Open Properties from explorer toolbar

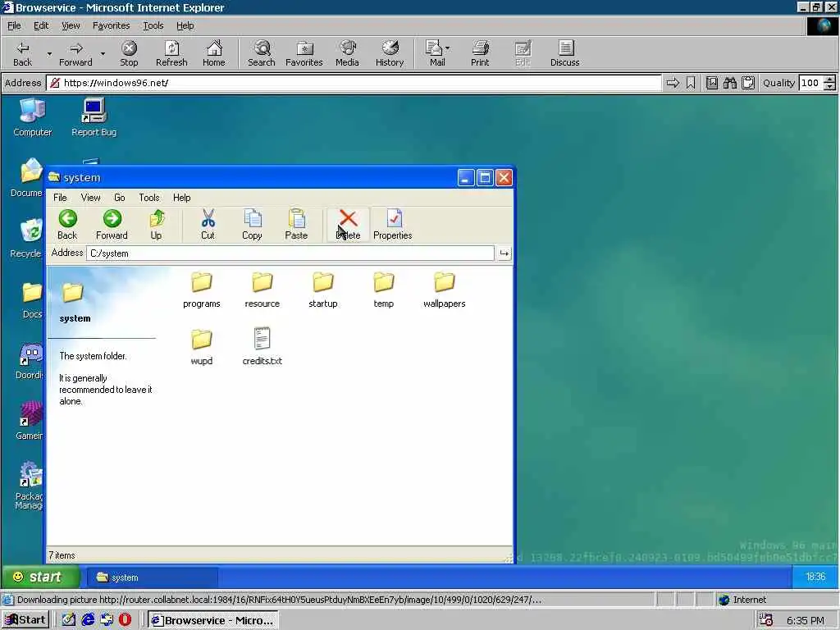[x=393, y=225]
